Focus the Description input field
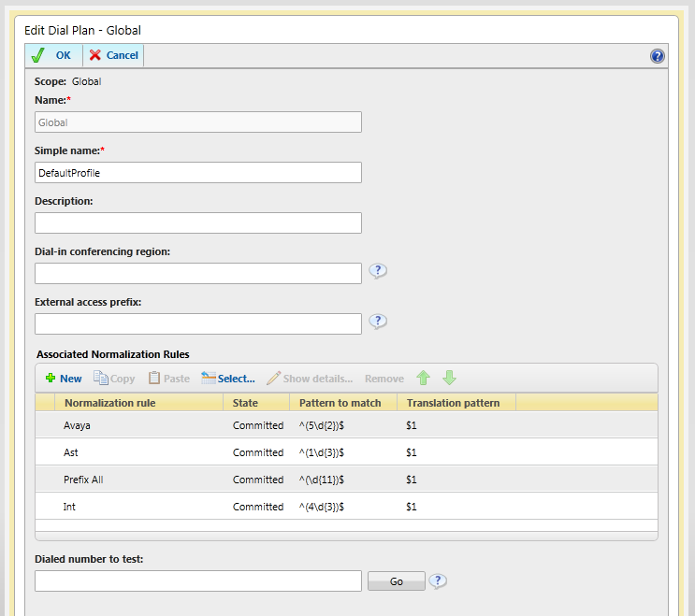Viewport: 695px width, 616px height. coord(198,222)
